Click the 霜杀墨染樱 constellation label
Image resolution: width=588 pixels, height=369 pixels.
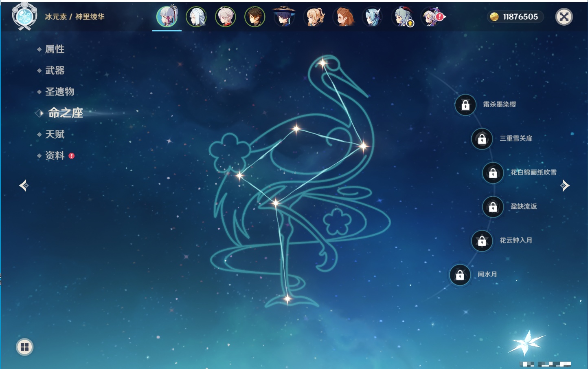500,104
